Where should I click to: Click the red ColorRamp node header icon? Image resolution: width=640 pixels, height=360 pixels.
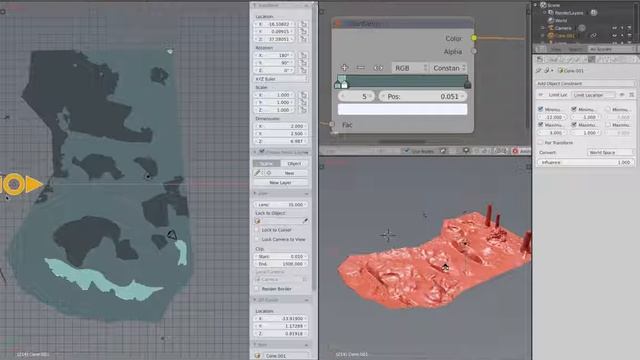click(x=338, y=24)
